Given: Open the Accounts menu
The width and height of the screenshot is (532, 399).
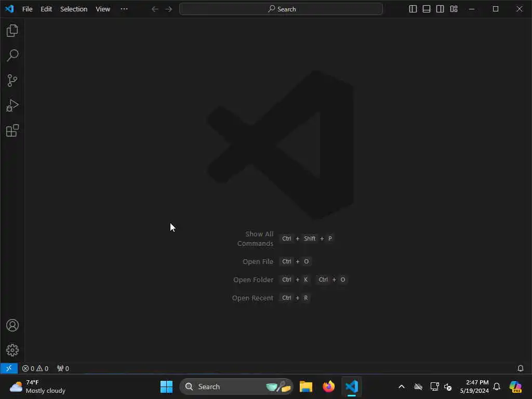Looking at the screenshot, I should [12, 325].
